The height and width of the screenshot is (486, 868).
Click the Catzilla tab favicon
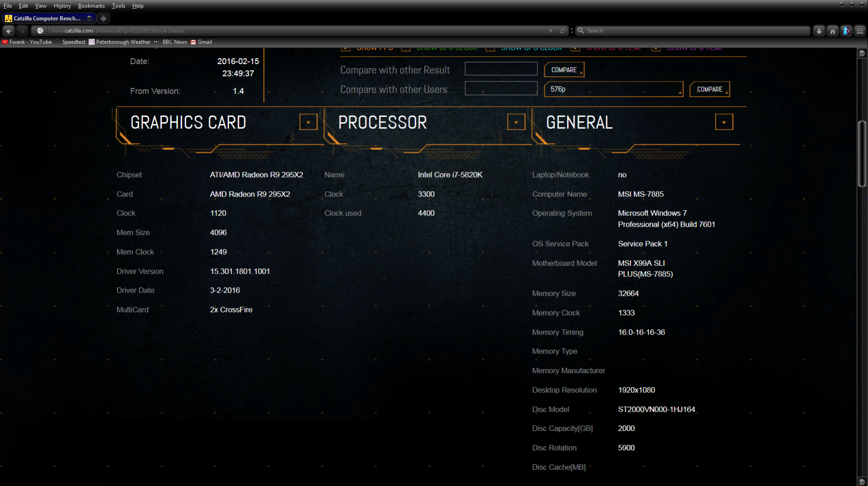(x=9, y=19)
